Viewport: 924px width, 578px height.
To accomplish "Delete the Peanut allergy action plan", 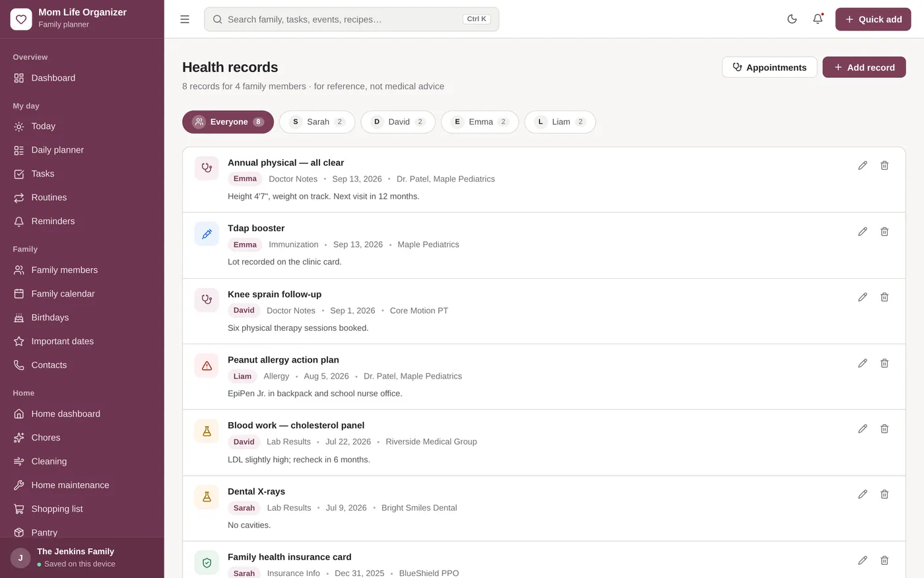I will 884,363.
